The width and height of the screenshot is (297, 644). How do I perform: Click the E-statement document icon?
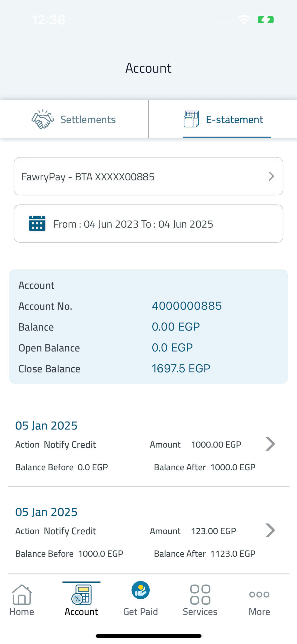point(191,119)
